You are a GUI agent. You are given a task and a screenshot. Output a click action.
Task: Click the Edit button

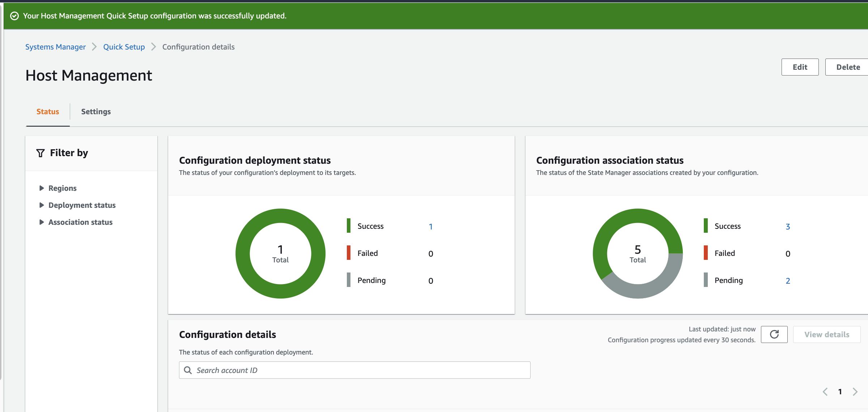[x=800, y=67]
